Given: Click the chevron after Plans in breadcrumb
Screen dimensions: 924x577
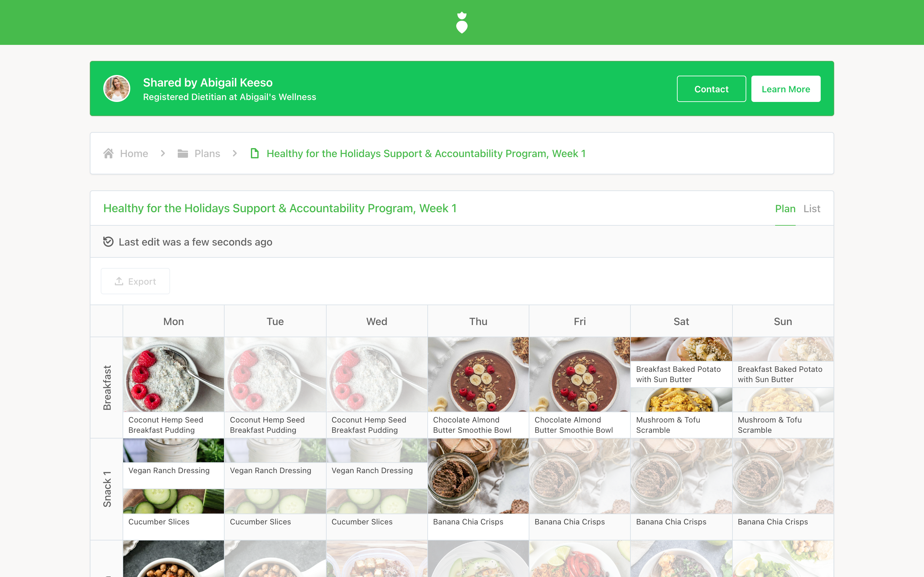Looking at the screenshot, I should click(235, 154).
